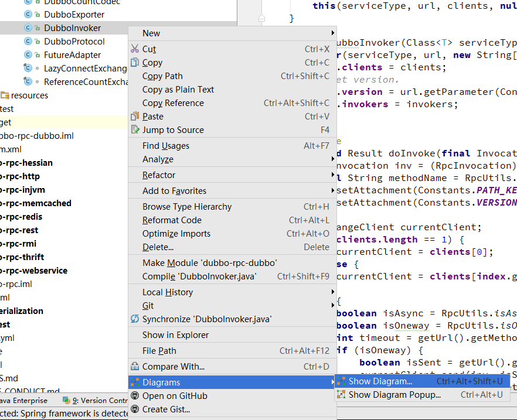Select the rpc-dubbo.iml file in the tree

click(x=36, y=136)
